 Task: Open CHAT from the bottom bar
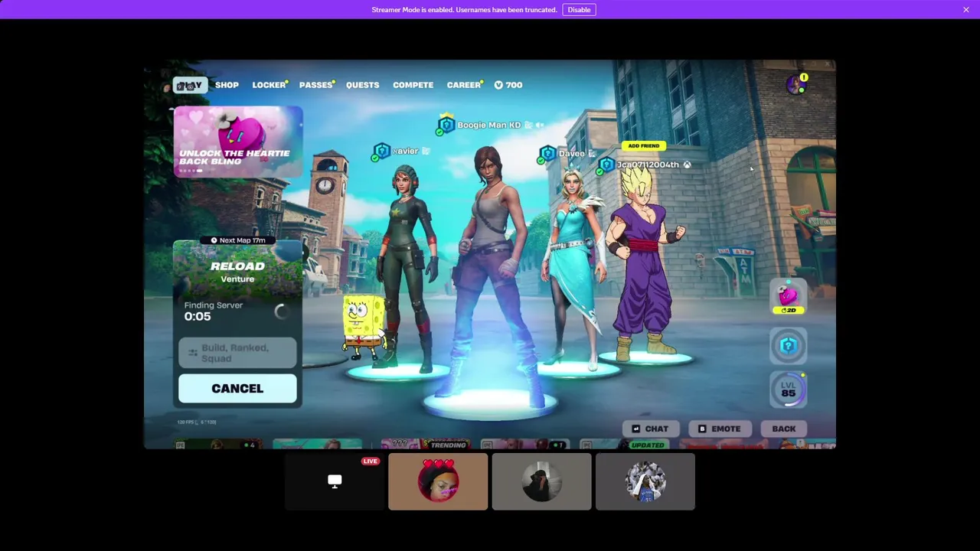pos(651,429)
